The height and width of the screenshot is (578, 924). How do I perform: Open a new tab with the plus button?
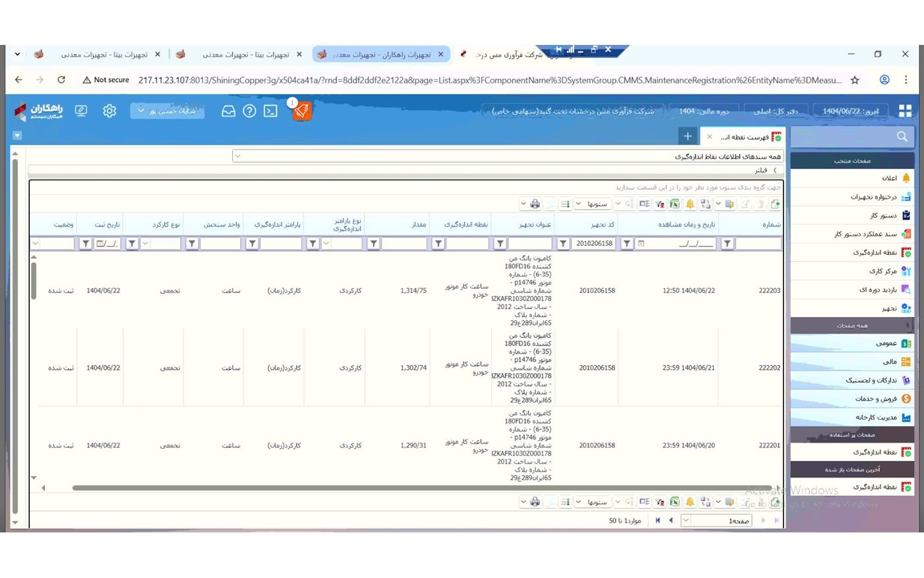click(688, 136)
